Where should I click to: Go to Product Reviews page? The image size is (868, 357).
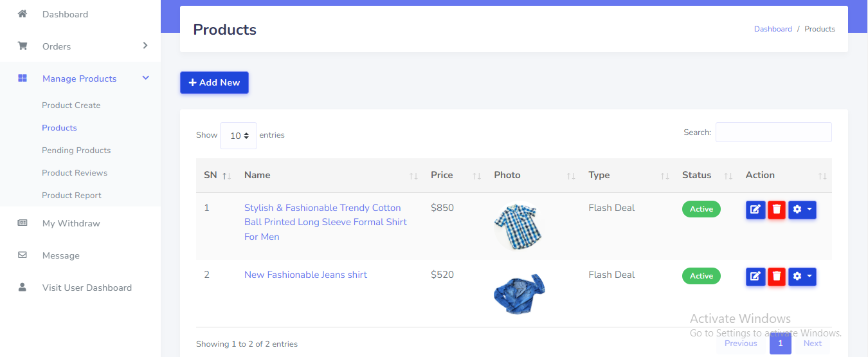click(75, 173)
